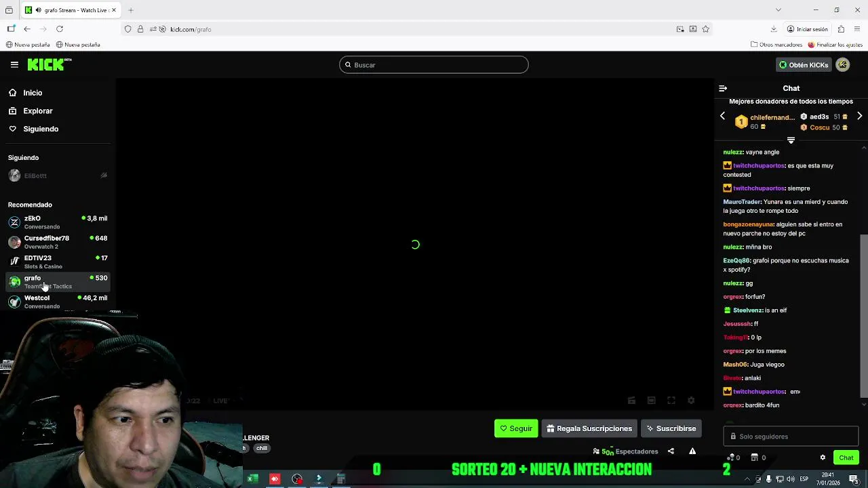Image resolution: width=868 pixels, height=488 pixels.
Task: Click MauroTrader username in chat
Action: click(742, 202)
